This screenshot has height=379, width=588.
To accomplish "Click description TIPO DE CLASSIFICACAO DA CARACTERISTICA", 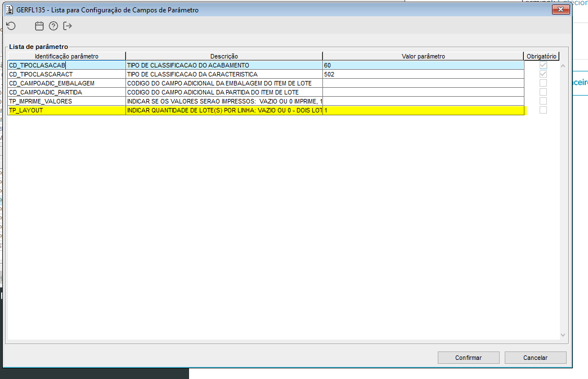I will 225,74.
